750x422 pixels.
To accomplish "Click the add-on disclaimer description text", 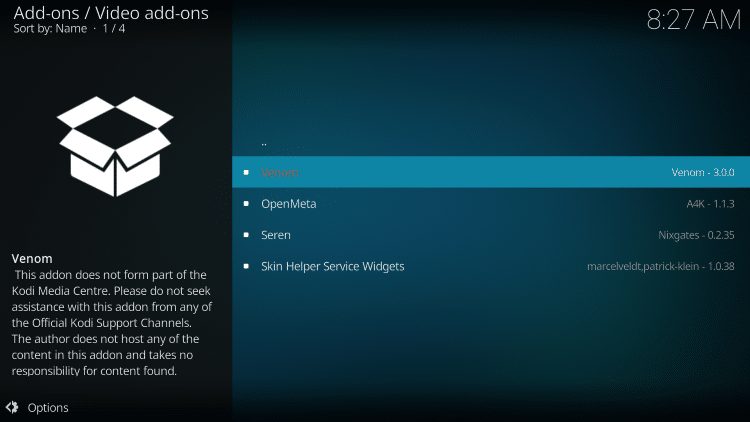I will 112,322.
